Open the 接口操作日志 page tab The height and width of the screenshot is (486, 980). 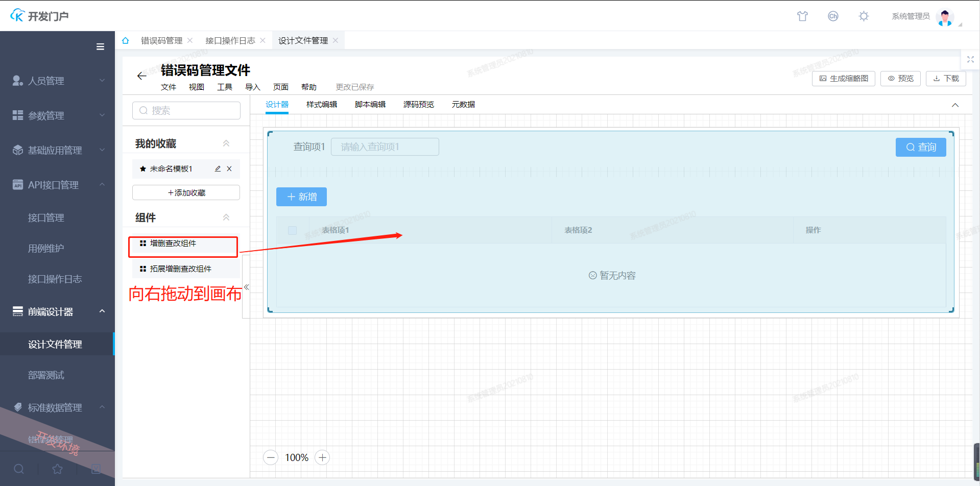coord(230,40)
